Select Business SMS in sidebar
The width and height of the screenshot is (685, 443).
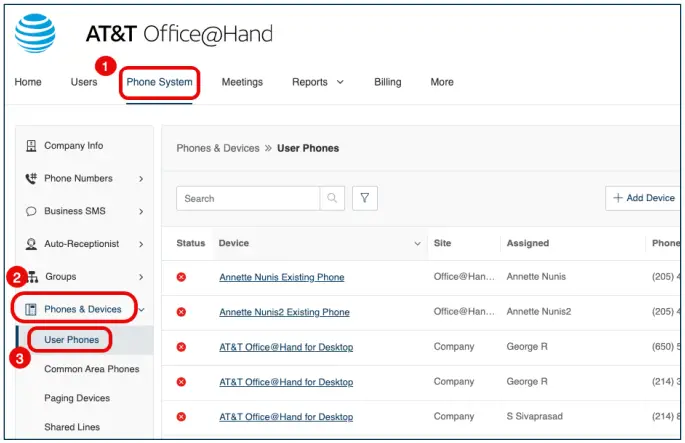pyautogui.click(x=75, y=211)
